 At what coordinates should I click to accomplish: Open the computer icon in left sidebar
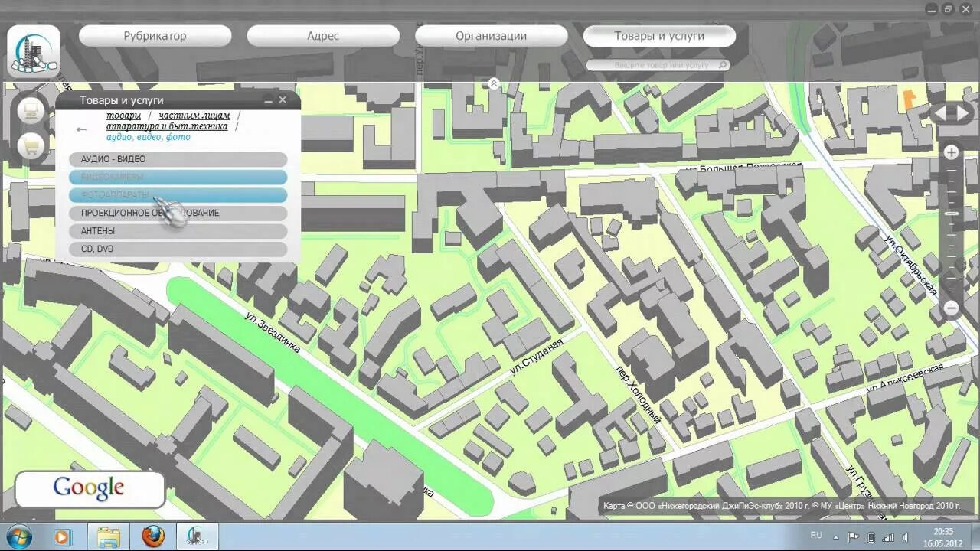pyautogui.click(x=31, y=111)
